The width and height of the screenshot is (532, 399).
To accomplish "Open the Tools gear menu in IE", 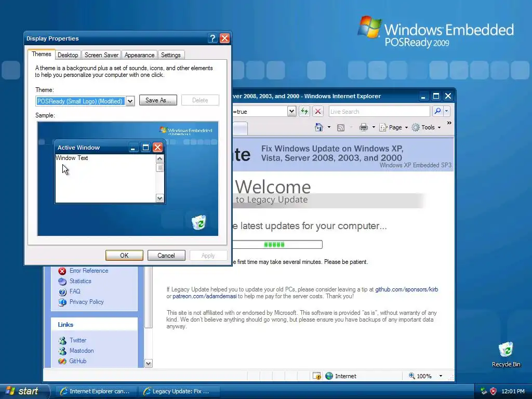I will click(426, 127).
